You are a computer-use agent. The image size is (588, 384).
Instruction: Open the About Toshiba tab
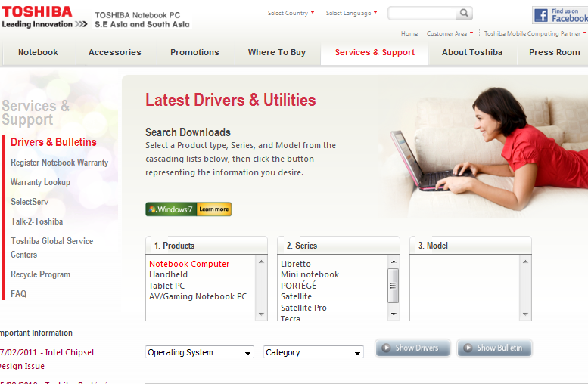click(x=471, y=52)
